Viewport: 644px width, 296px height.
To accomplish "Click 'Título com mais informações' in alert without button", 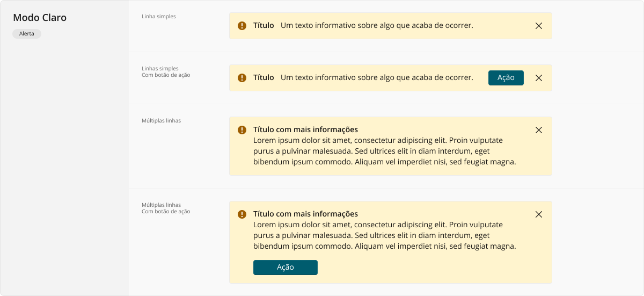I will tap(305, 130).
